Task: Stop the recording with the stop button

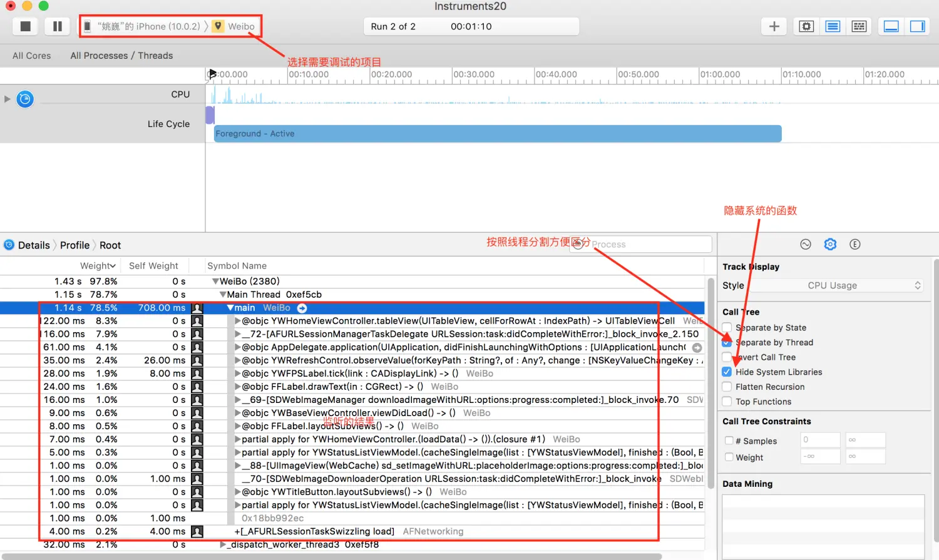Action: point(26,26)
